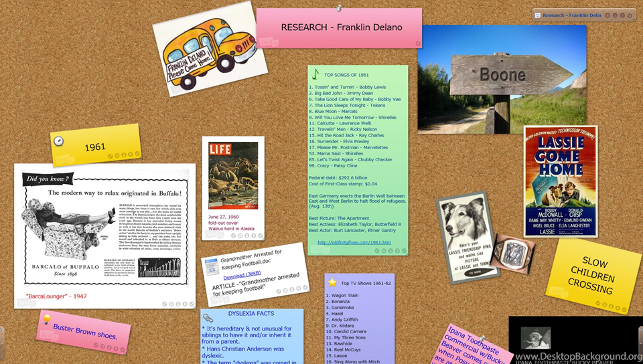This screenshot has width=643, height=364.
Task: Click calendar icon on LIFE cover note
Action: click(240, 236)
